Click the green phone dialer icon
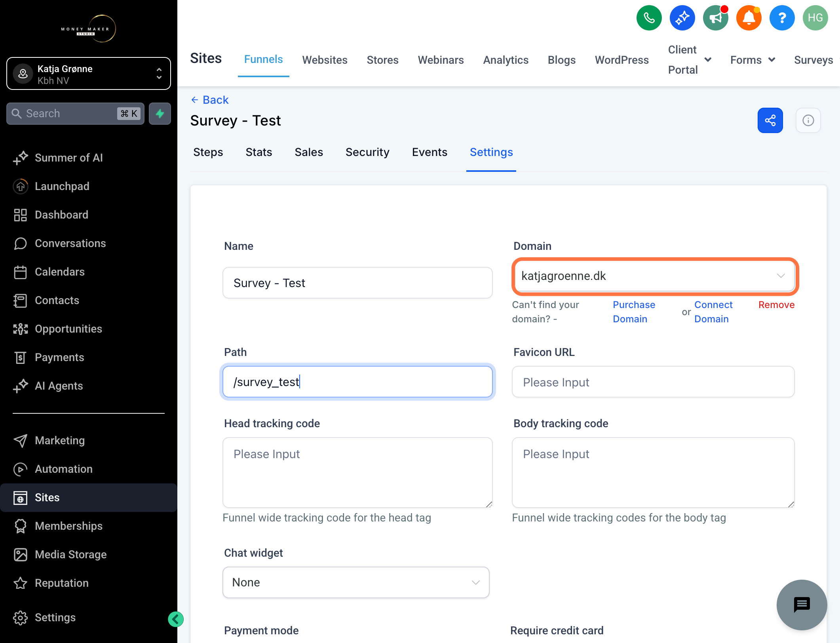The image size is (840, 643). 649,18
